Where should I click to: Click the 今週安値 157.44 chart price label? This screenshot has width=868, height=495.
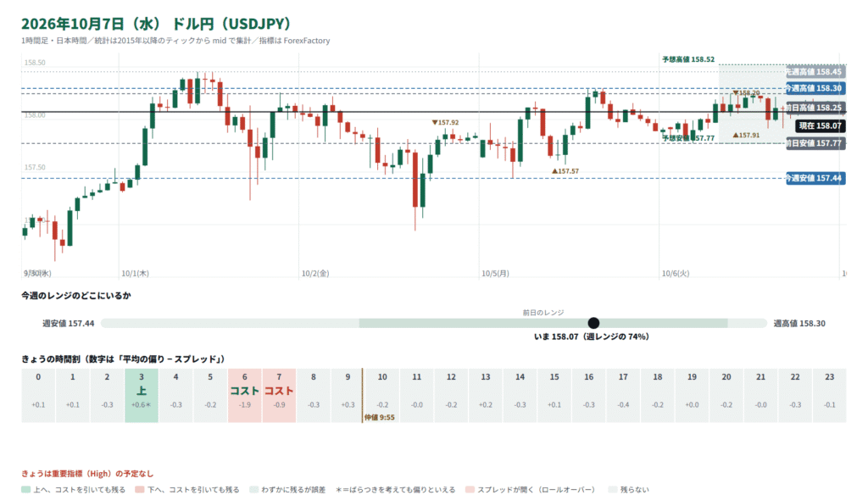pos(815,178)
